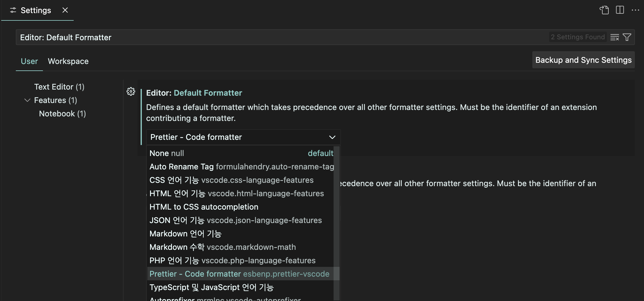
Task: Select the User settings tab
Action: pyautogui.click(x=29, y=61)
